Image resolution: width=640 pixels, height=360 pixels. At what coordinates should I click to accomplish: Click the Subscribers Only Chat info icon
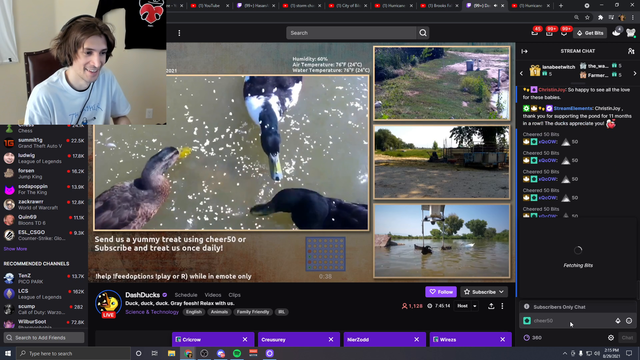point(527,307)
